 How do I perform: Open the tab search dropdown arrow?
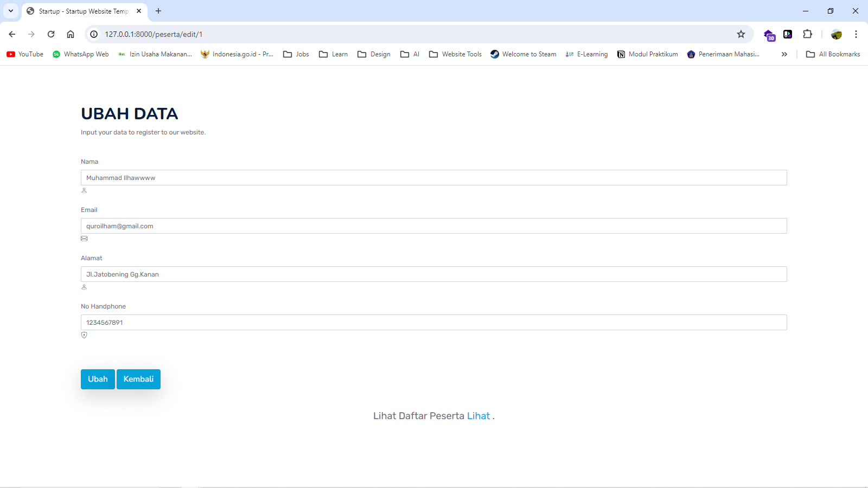point(11,11)
